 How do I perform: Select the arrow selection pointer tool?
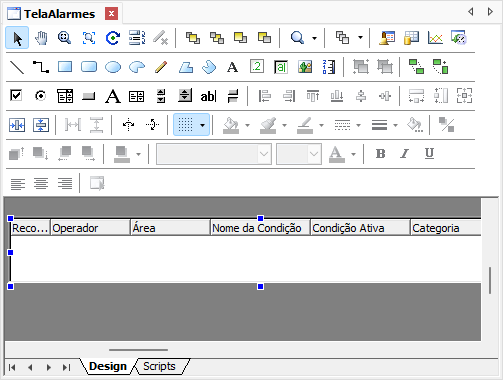(x=17, y=38)
